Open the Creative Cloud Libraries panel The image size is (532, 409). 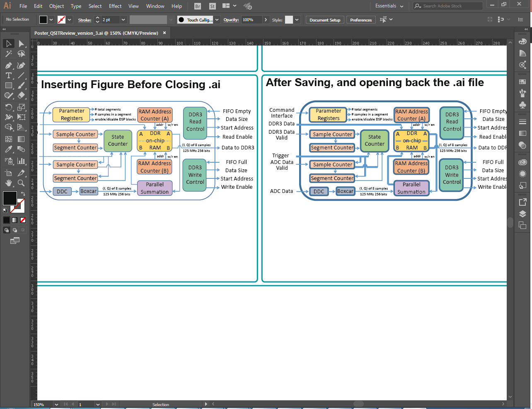coord(522,162)
